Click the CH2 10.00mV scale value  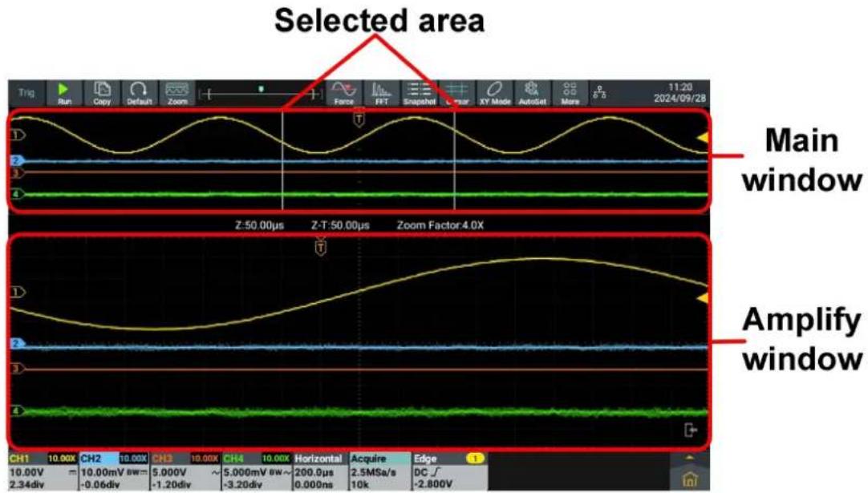[103, 472]
